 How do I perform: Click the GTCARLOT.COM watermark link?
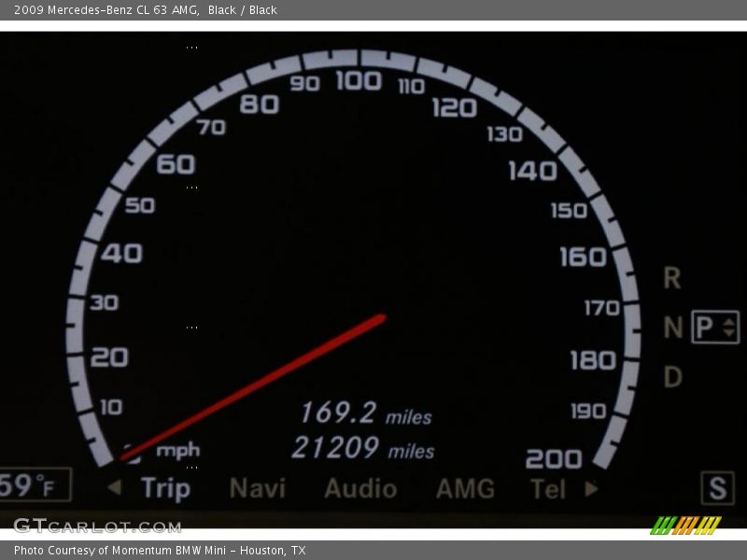[x=97, y=525]
